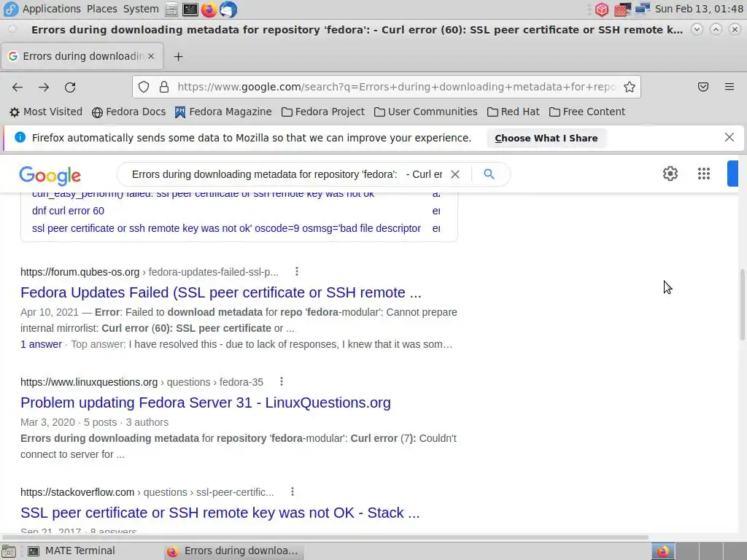
Task: Save page to Pocket
Action: [703, 87]
